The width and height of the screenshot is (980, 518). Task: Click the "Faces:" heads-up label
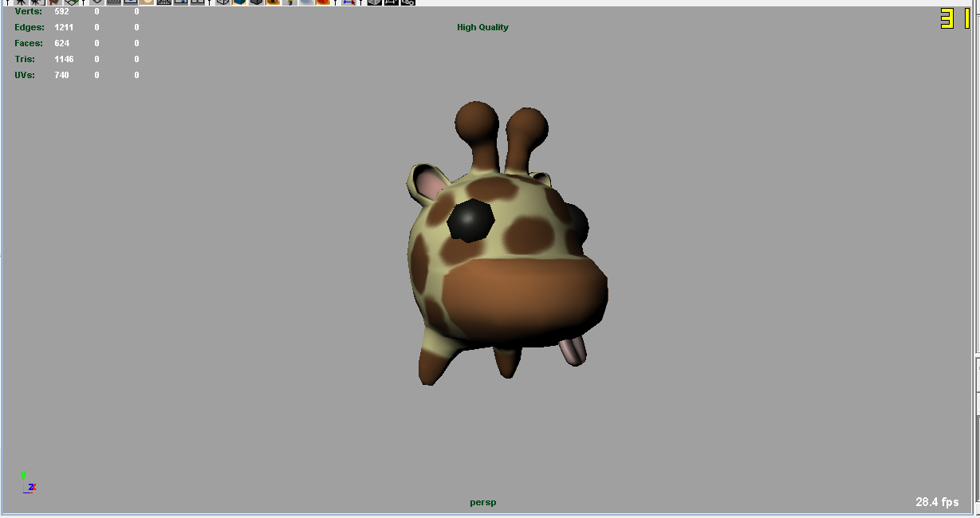(27, 43)
